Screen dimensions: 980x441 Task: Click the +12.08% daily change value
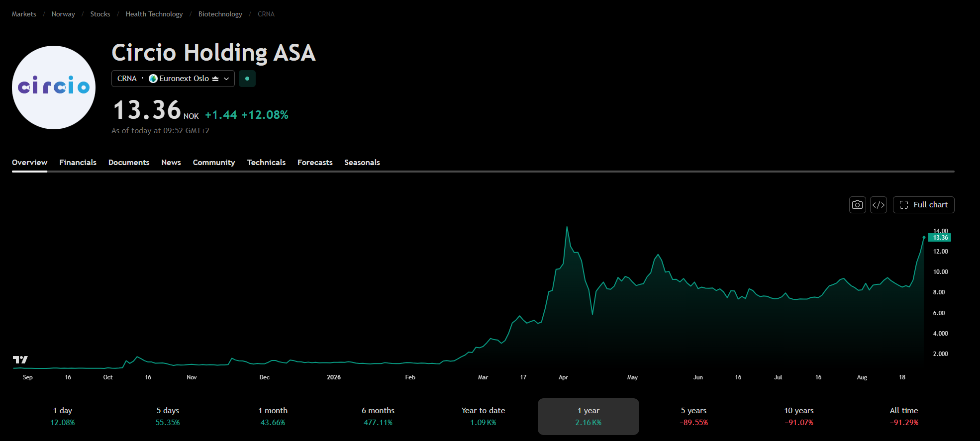[265, 115]
